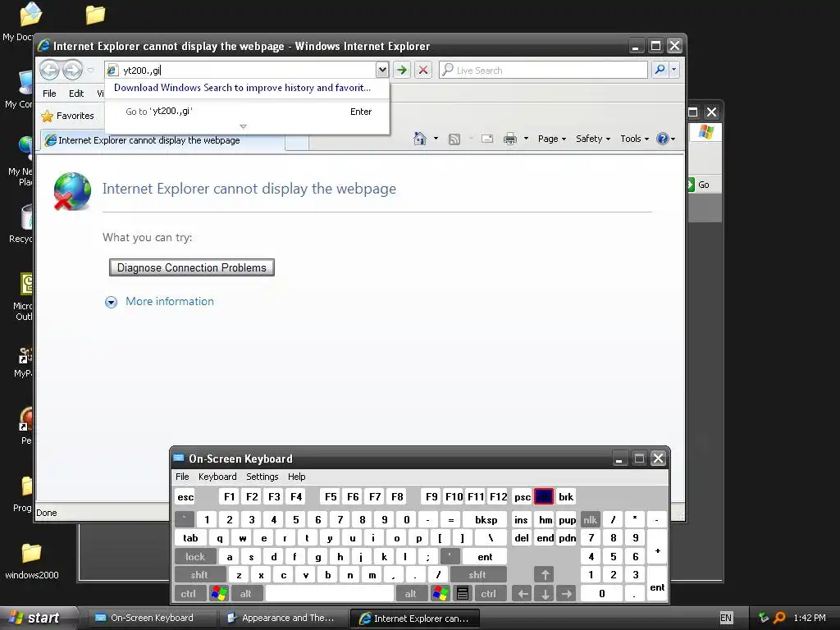Open the Tools dropdown menu
The height and width of the screenshot is (630, 840).
[635, 139]
